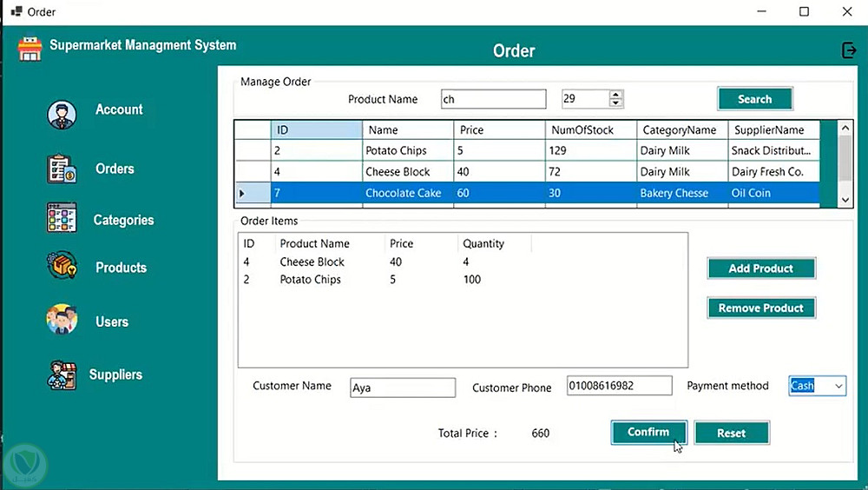Click the Products box icon
Viewport: 868px width, 490px height.
pyautogui.click(x=62, y=266)
